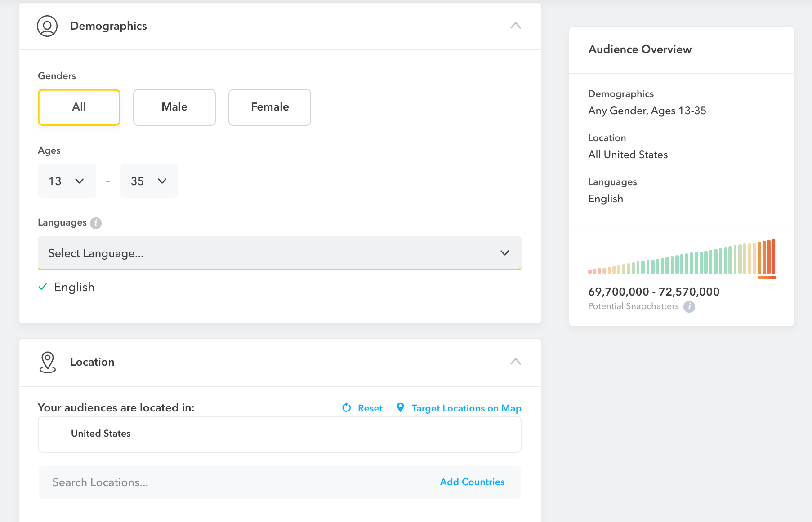
Task: Open the minimum age dropdown showing 13
Action: click(67, 181)
